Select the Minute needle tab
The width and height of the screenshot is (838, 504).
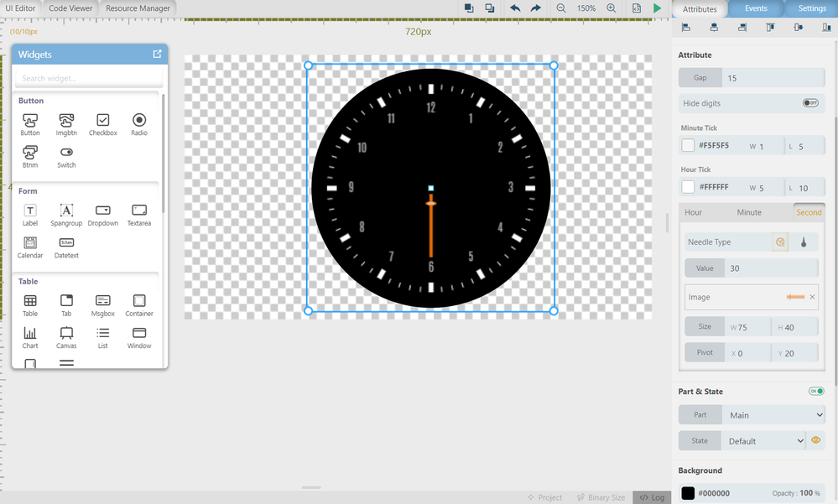click(x=749, y=212)
